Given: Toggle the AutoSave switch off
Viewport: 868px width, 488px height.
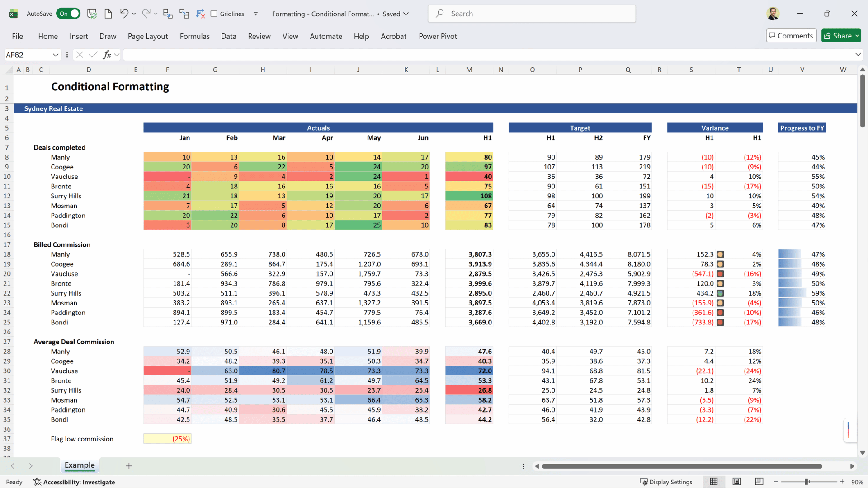Looking at the screenshot, I should pyautogui.click(x=68, y=14).
